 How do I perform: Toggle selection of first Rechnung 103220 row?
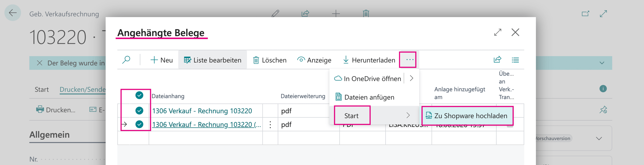tap(139, 111)
